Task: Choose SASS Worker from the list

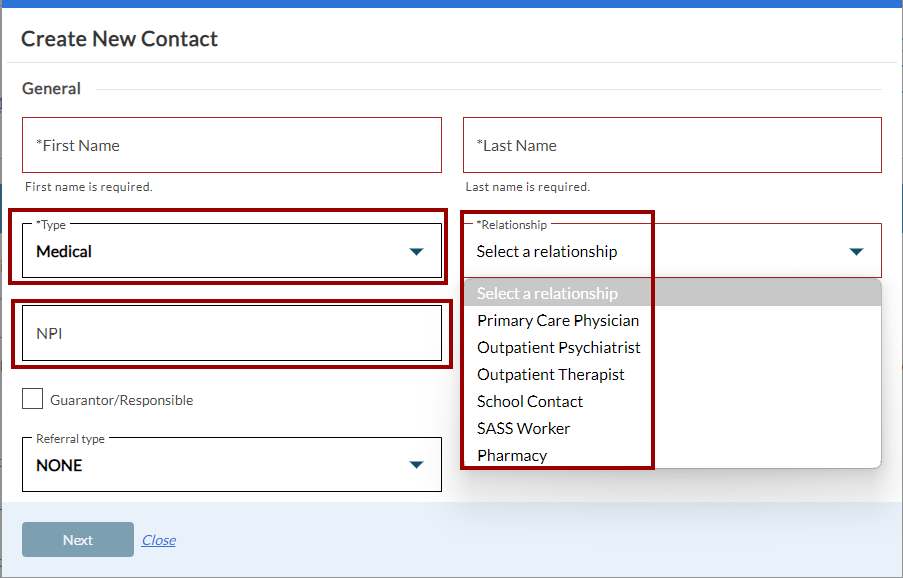Action: click(523, 429)
